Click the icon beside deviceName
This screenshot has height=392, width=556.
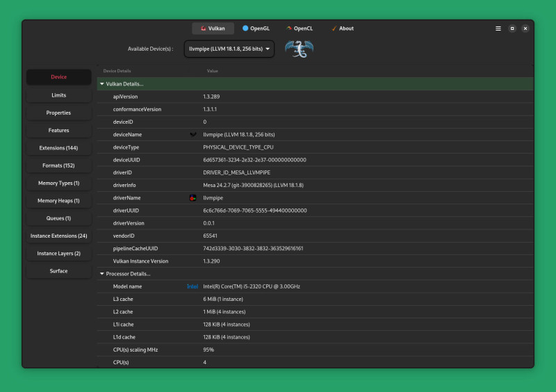tap(193, 135)
